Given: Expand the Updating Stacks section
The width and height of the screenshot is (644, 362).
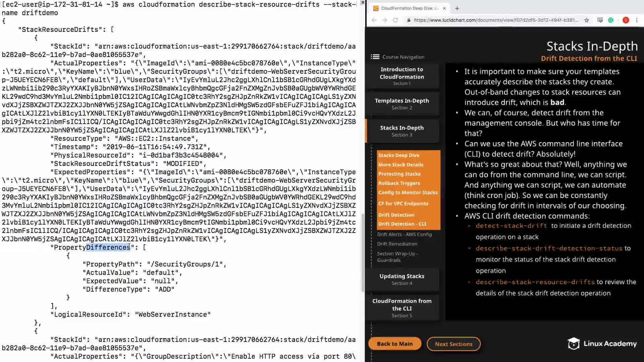Looking at the screenshot, I should tap(402, 279).
